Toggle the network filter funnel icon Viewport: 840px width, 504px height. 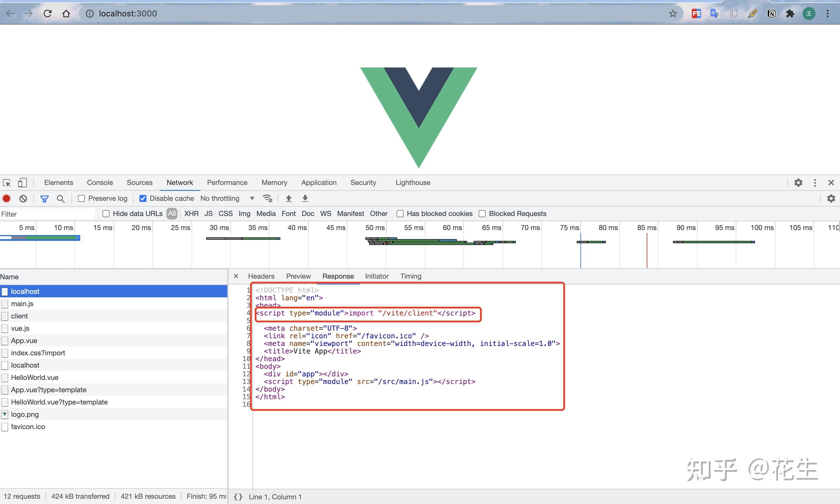tap(44, 198)
